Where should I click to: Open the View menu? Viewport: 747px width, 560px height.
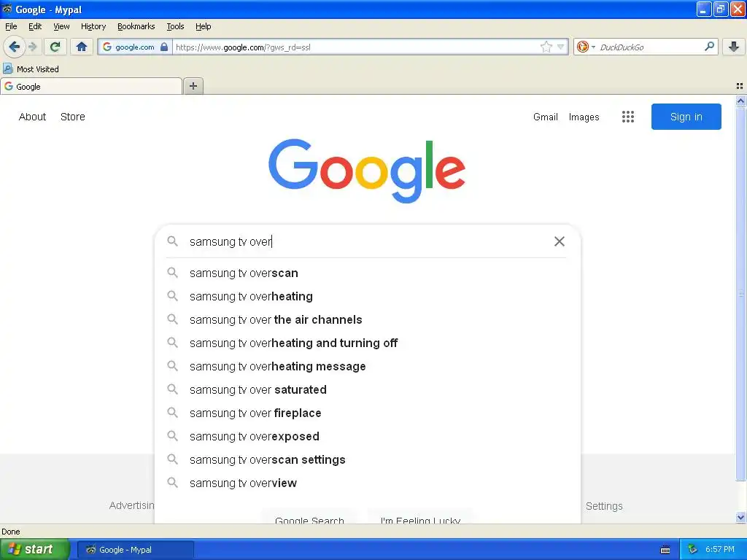61,26
